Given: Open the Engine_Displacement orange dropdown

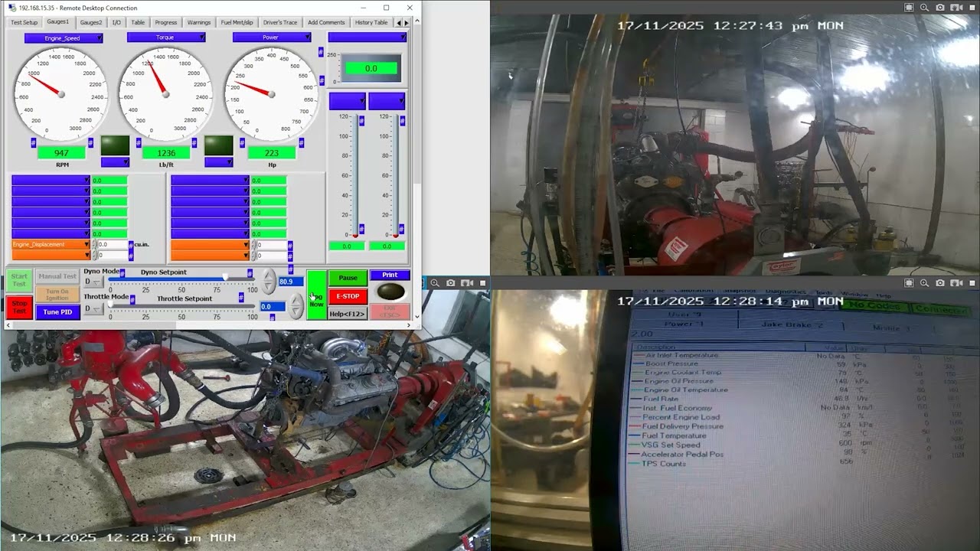Looking at the screenshot, I should click(51, 245).
